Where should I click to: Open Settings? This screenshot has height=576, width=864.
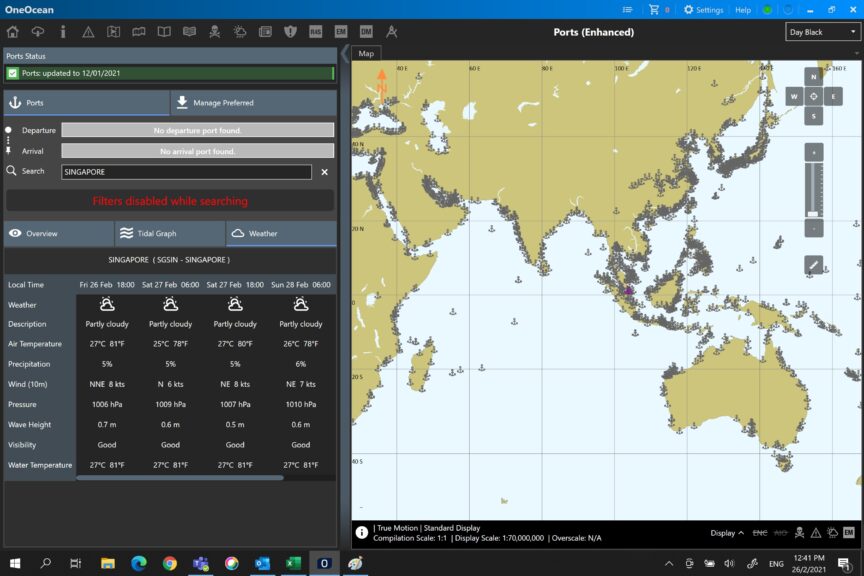coord(703,10)
